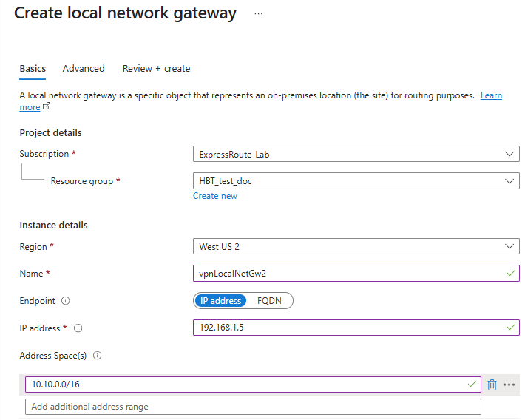The image size is (525, 420).
Task: Open more options for address range row
Action: (509, 385)
